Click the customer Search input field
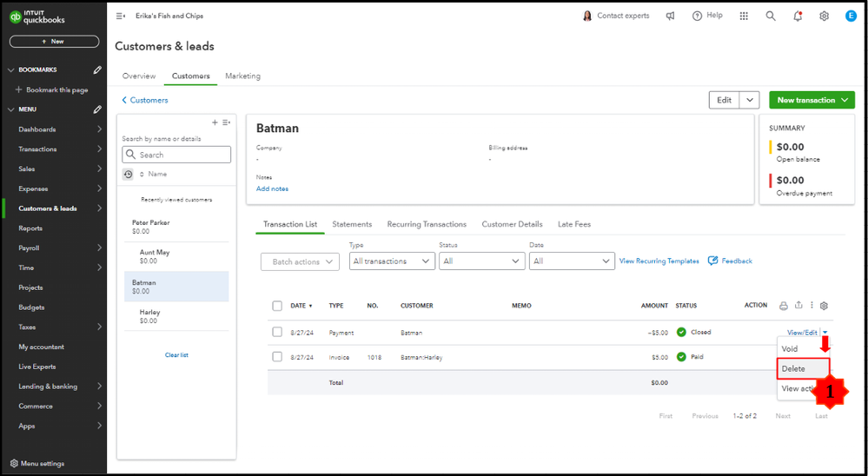The width and height of the screenshot is (868, 476). point(176,155)
